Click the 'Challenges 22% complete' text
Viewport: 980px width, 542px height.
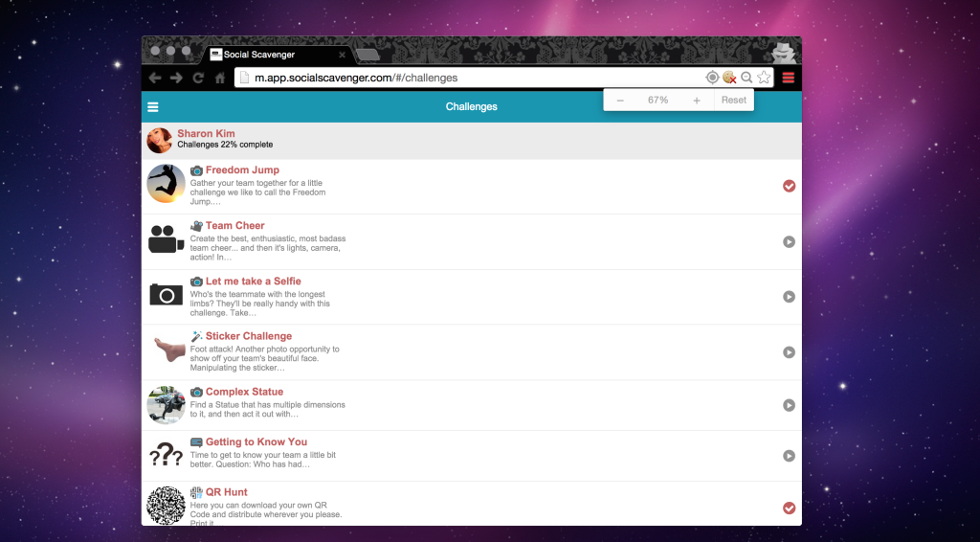225,145
